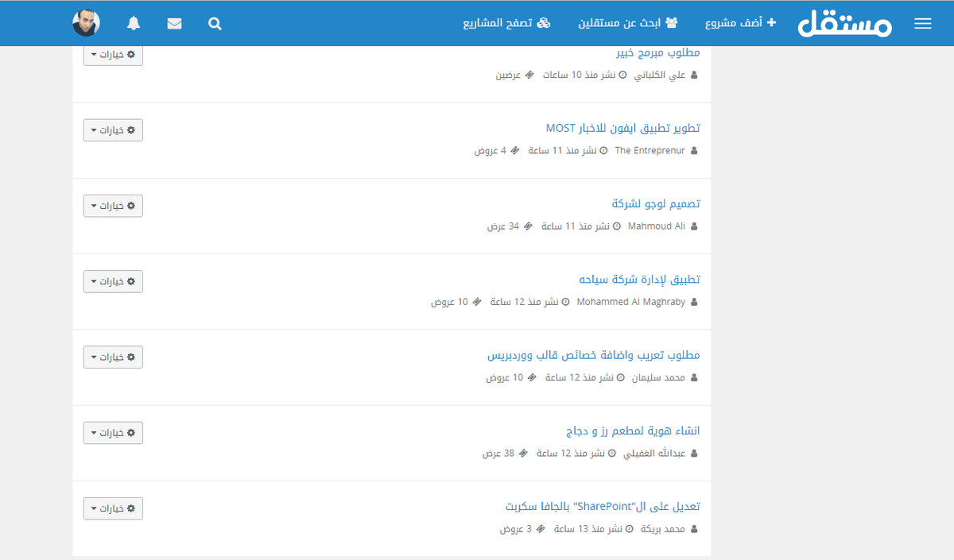Image resolution: width=954 pixels, height=560 pixels.
Task: Click author name محمد سليمان
Action: tap(658, 377)
